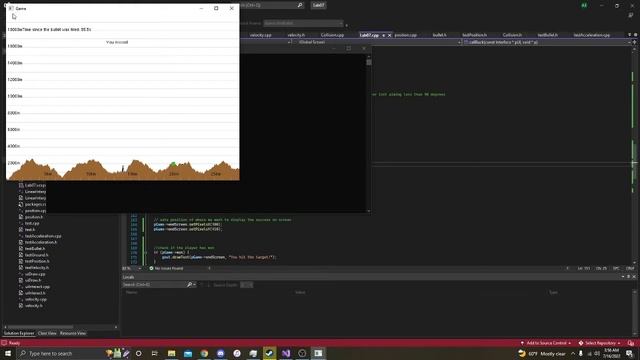This screenshot has width=640, height=360.
Task: Switch to the Resource View tab
Action: coord(73,333)
